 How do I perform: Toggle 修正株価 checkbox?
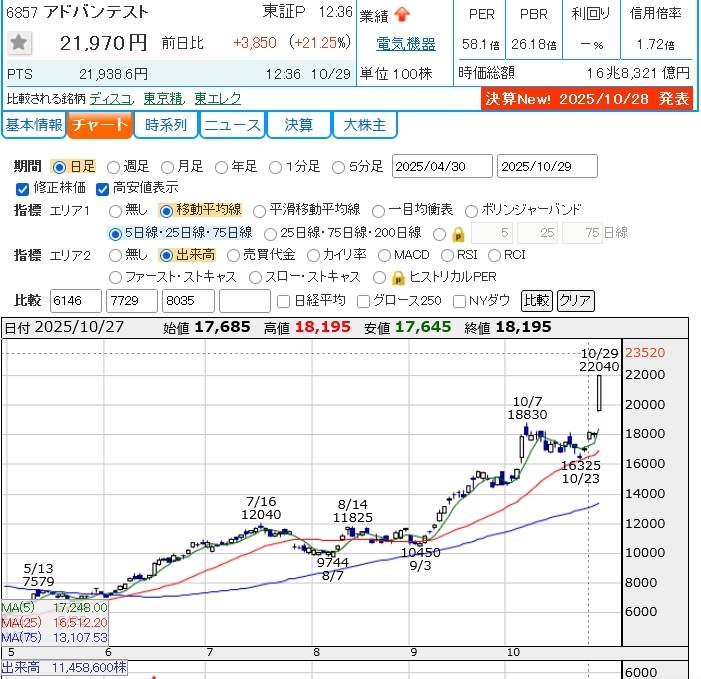click(22, 189)
